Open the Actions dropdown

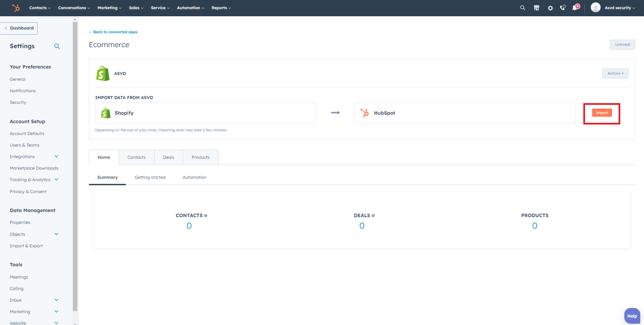pos(615,73)
